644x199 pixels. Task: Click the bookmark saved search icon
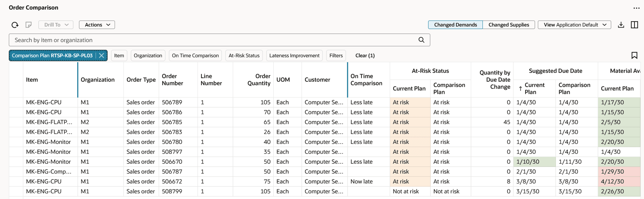[634, 56]
